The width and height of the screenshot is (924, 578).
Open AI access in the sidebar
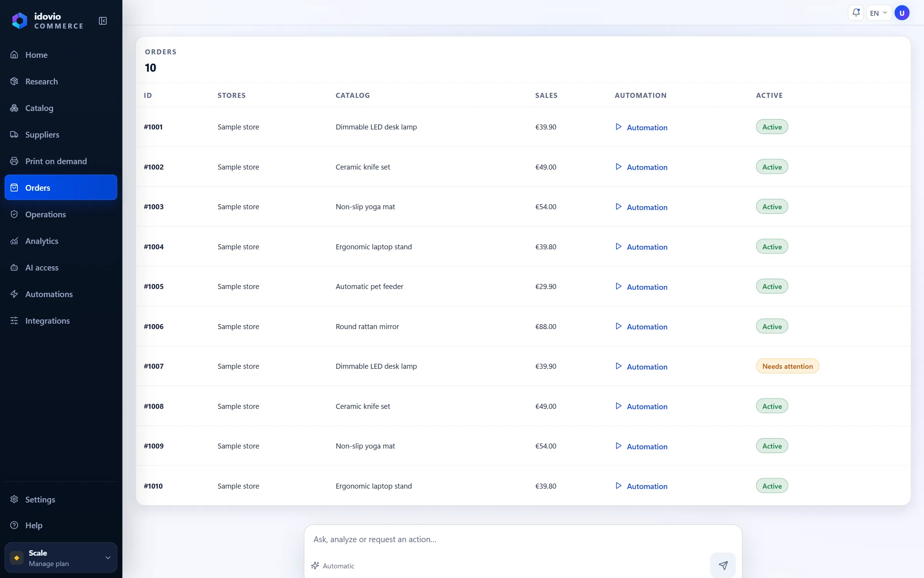(x=61, y=267)
